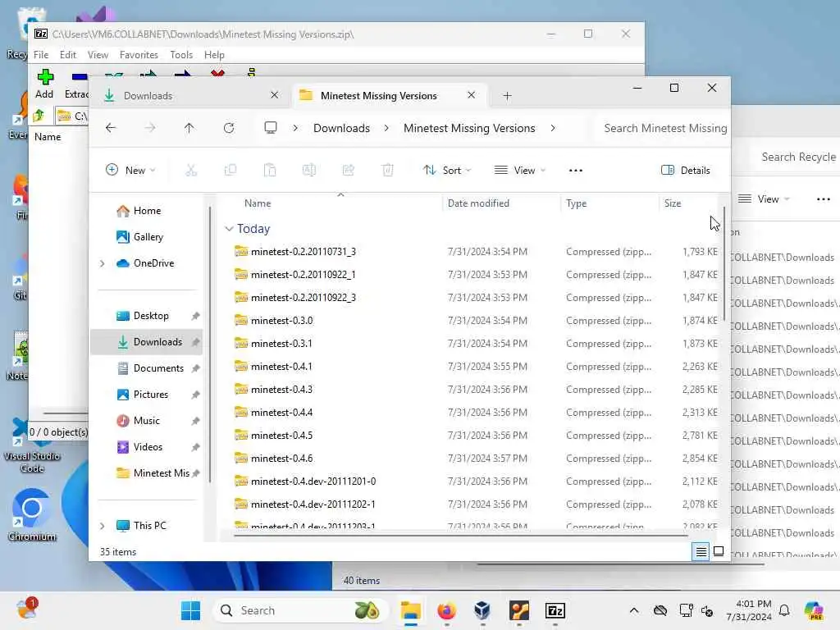Open Music in navigation pane

(x=146, y=421)
